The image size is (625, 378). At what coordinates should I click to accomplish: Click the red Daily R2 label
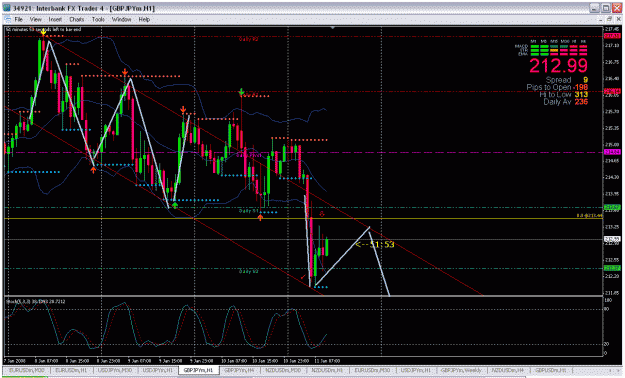249,39
